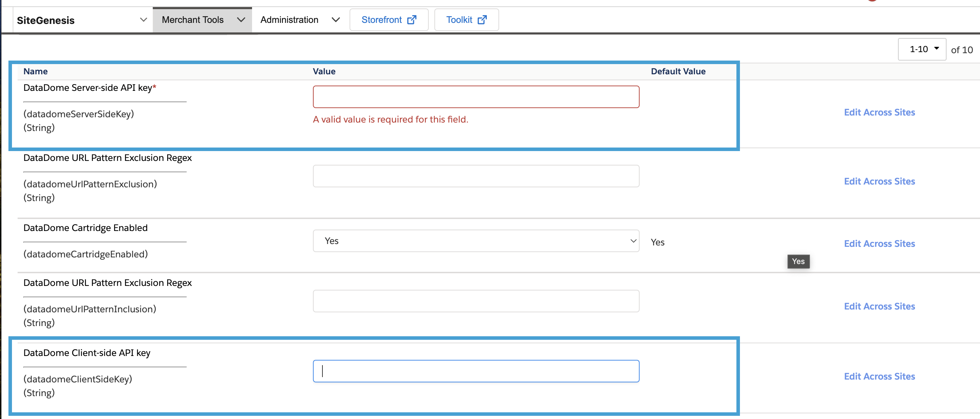
Task: Click the (datadomeServerSideKey) identifier text
Action: tap(79, 114)
